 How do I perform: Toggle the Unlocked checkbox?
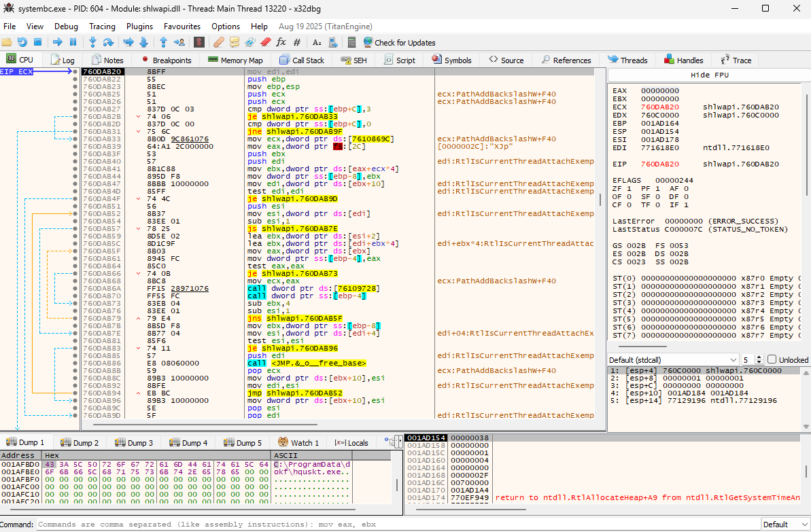pyautogui.click(x=772, y=359)
